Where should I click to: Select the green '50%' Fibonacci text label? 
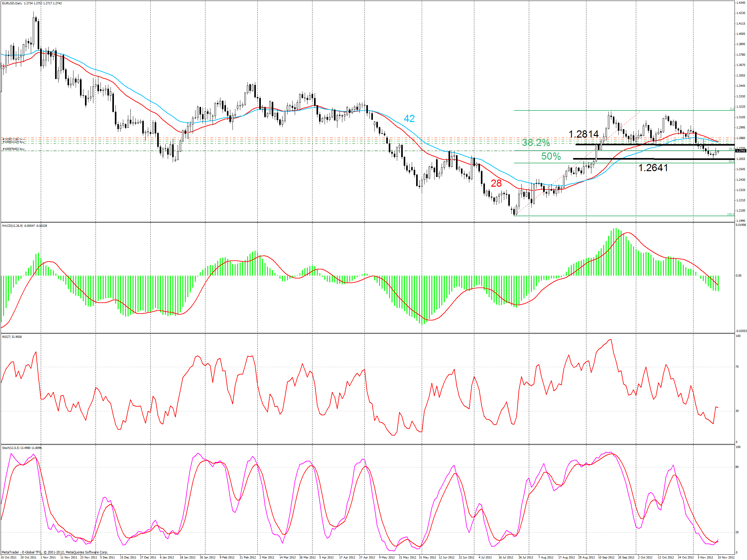[551, 156]
